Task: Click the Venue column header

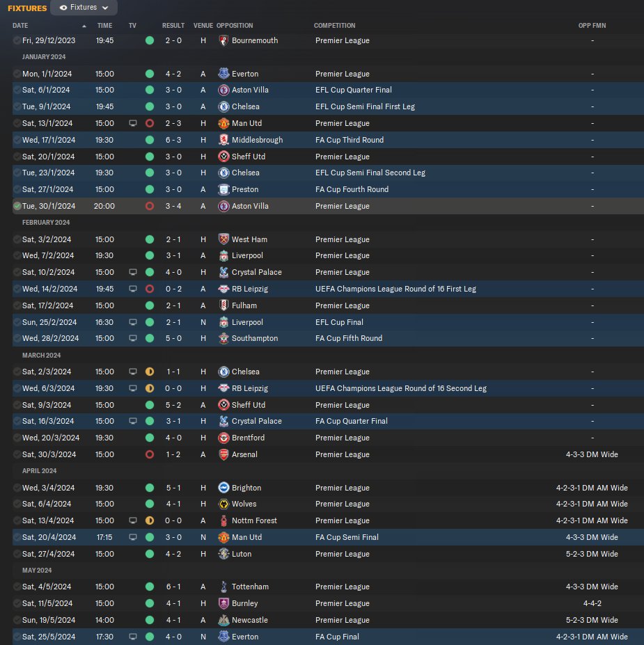Action: click(x=203, y=26)
